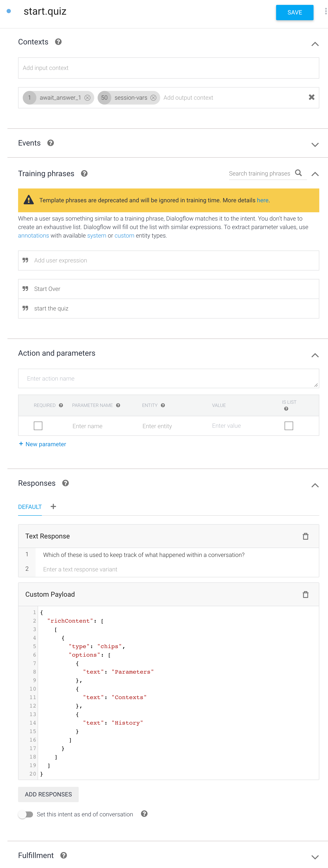Viewport: 328px width, 868px height.
Task: Clear all output contexts with the X icon
Action: coord(311,97)
